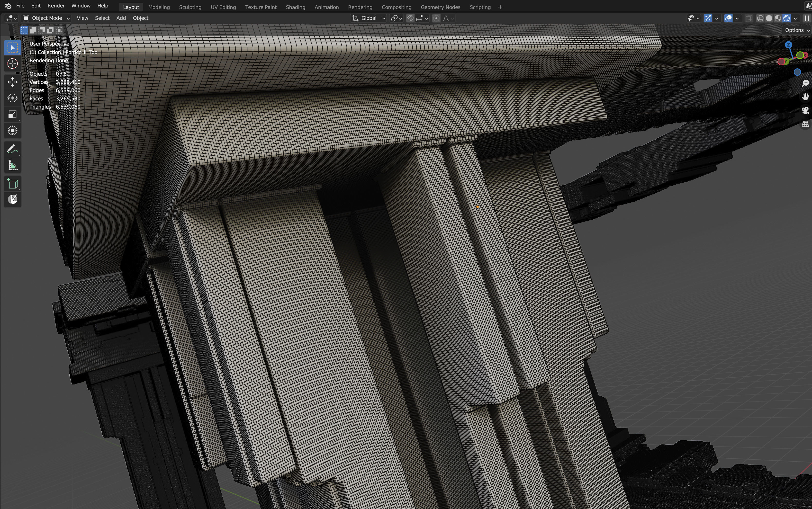The width and height of the screenshot is (812, 509).
Task: Open the File menu
Action: point(20,6)
